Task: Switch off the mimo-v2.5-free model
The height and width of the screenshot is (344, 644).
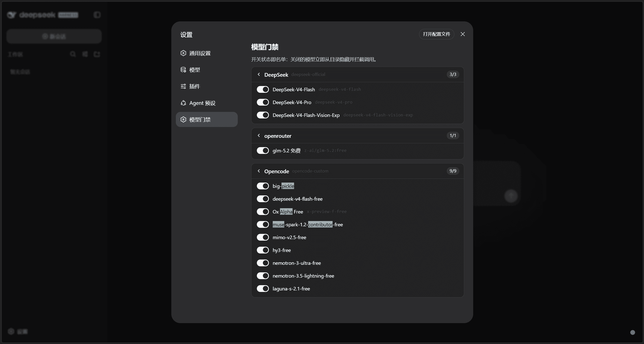Action: point(263,237)
